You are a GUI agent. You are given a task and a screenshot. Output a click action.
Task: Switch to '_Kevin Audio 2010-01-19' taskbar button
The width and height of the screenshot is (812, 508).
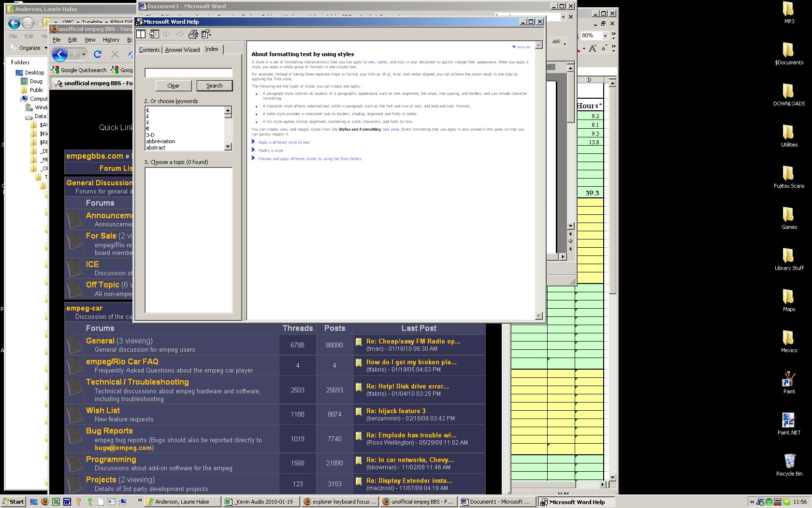point(261,502)
